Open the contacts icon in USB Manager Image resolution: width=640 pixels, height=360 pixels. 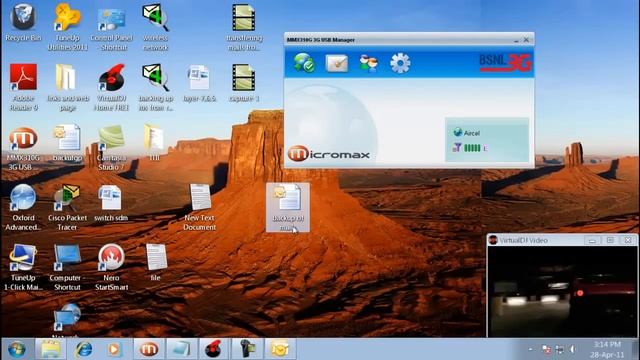pyautogui.click(x=368, y=63)
